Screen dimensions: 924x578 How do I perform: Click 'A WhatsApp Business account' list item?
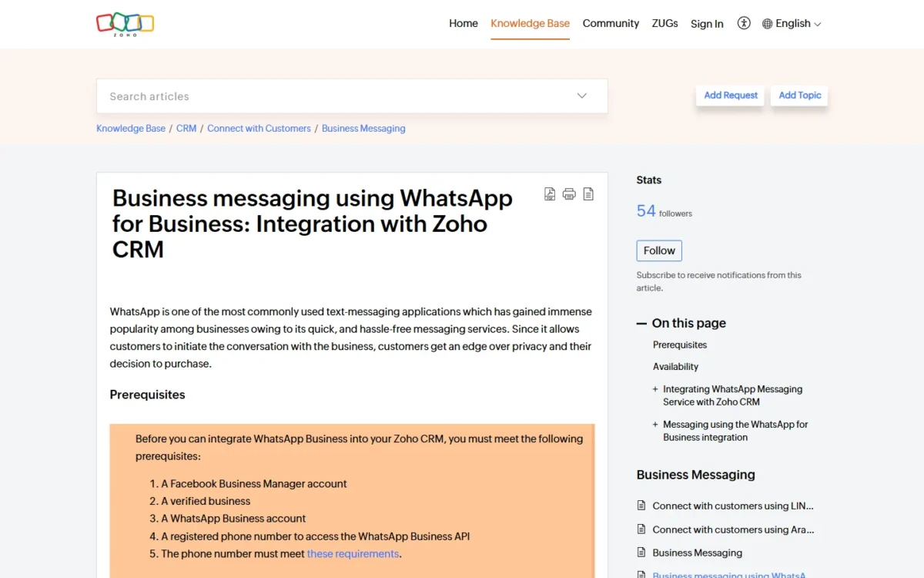[x=233, y=519]
